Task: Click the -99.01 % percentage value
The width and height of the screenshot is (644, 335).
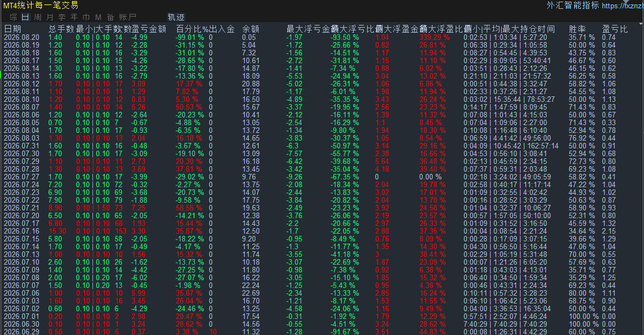Action: [x=190, y=37]
